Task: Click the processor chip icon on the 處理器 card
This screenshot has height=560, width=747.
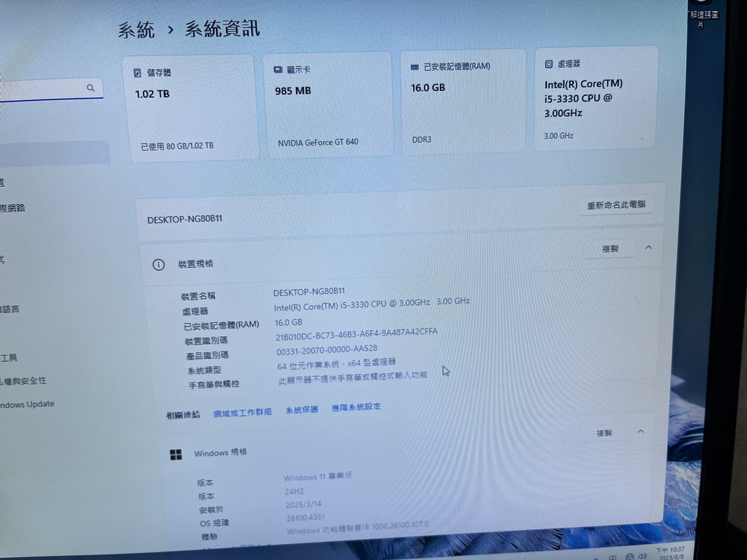Action: tap(548, 64)
